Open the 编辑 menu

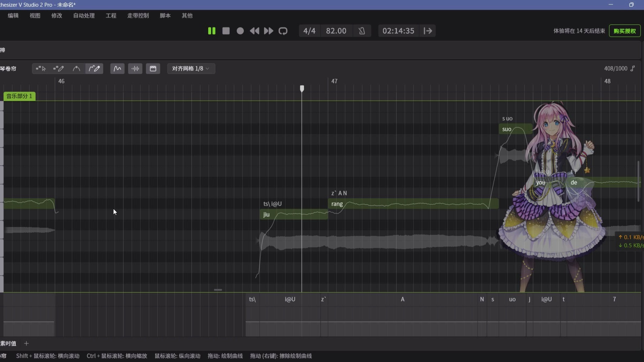13,16
